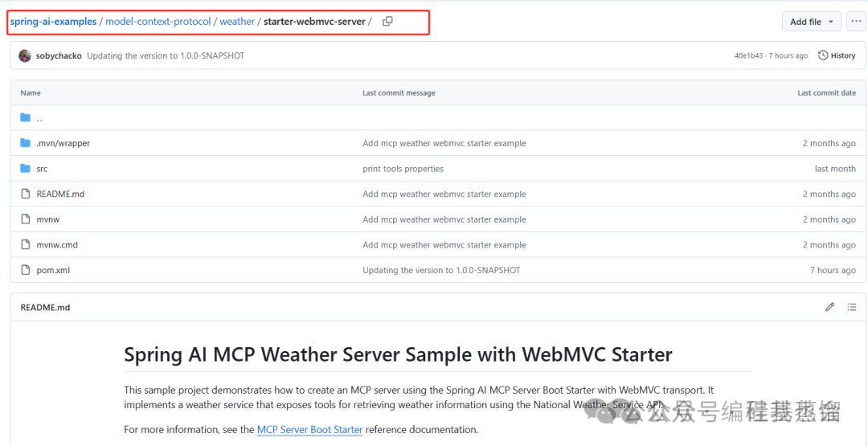Open the mvnw.cmd file
868x446 pixels.
pyautogui.click(x=57, y=245)
